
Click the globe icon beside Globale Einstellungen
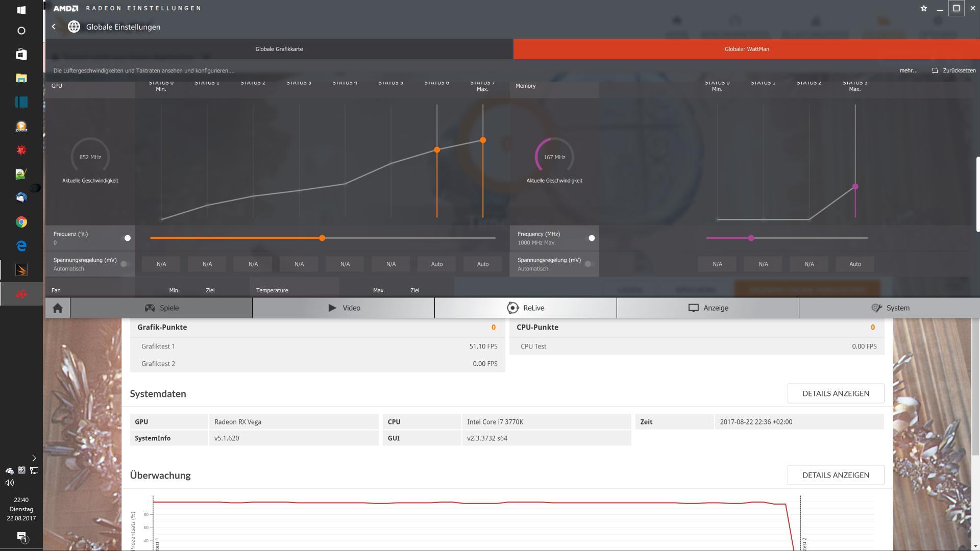[x=74, y=27]
